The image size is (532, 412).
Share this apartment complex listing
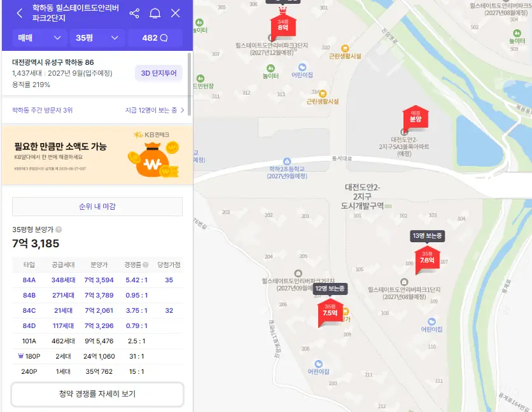pyautogui.click(x=134, y=13)
